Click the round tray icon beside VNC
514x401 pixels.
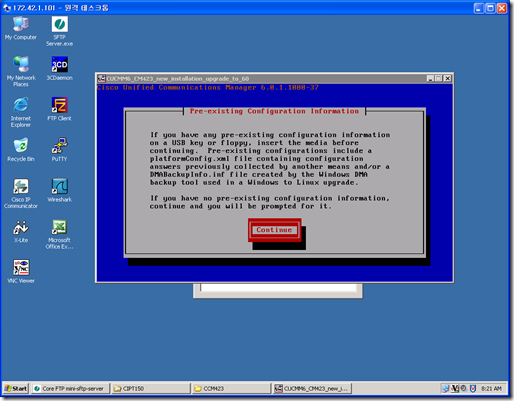pyautogui.click(x=463, y=388)
